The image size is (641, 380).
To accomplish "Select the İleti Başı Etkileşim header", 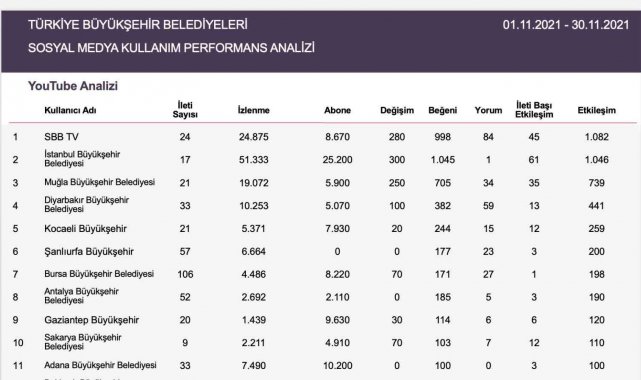I will 534,110.
